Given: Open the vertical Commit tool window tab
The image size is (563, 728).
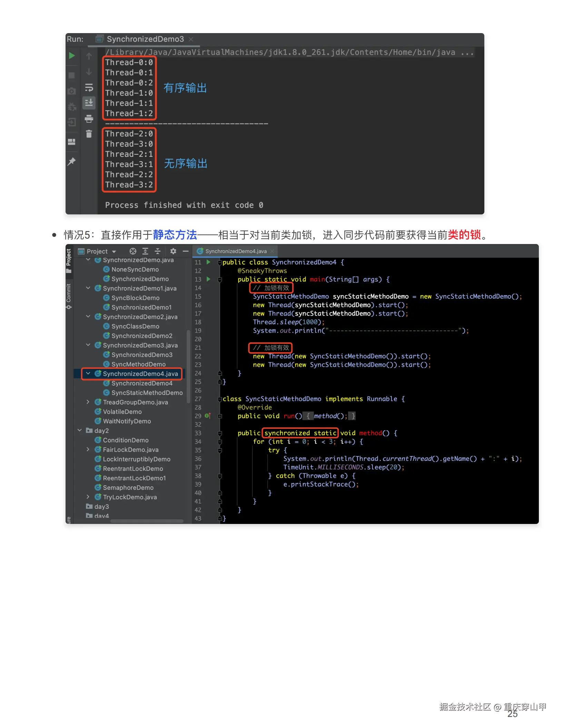Looking at the screenshot, I should 69,296.
